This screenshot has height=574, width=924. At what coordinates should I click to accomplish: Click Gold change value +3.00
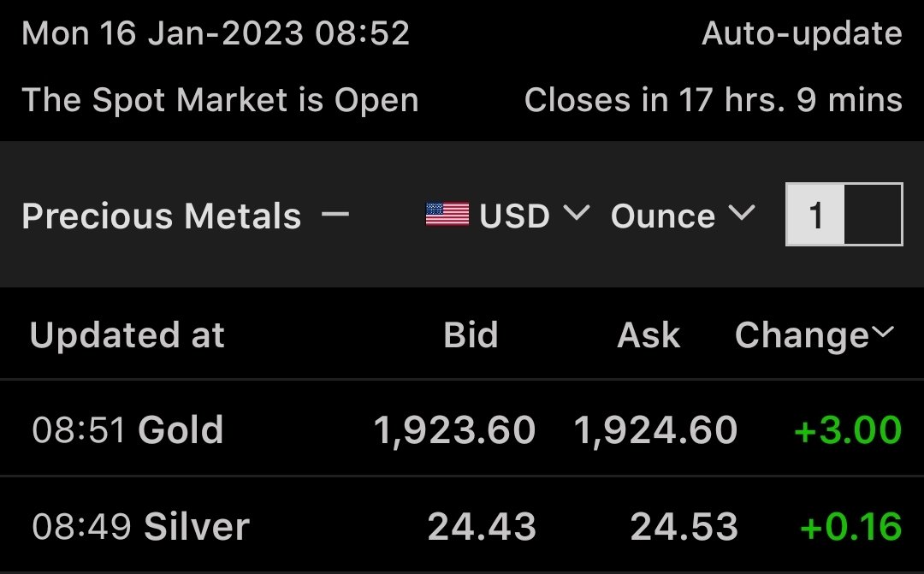pos(848,429)
